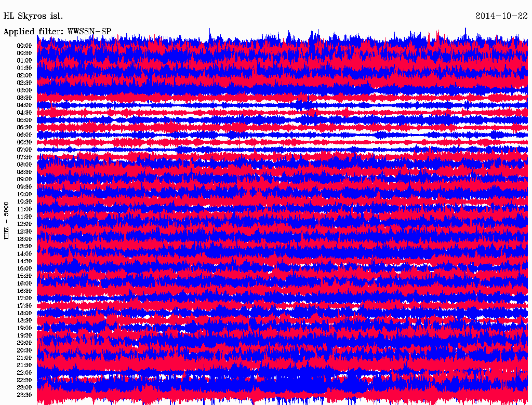The width and height of the screenshot is (532, 405).
Task: Select the 22:00 time label
Action: click(24, 373)
